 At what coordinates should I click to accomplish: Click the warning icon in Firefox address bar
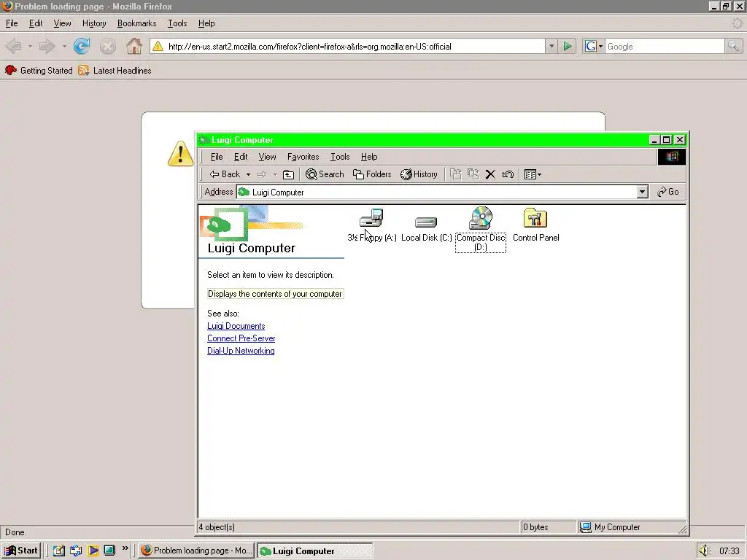(158, 46)
